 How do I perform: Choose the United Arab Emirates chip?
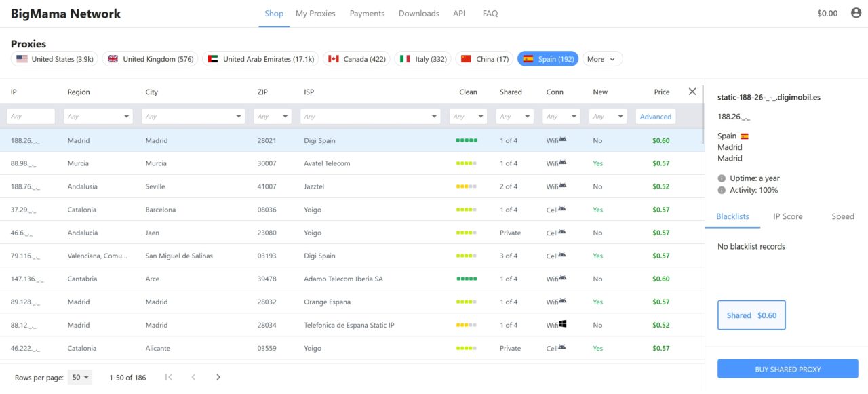coord(260,59)
